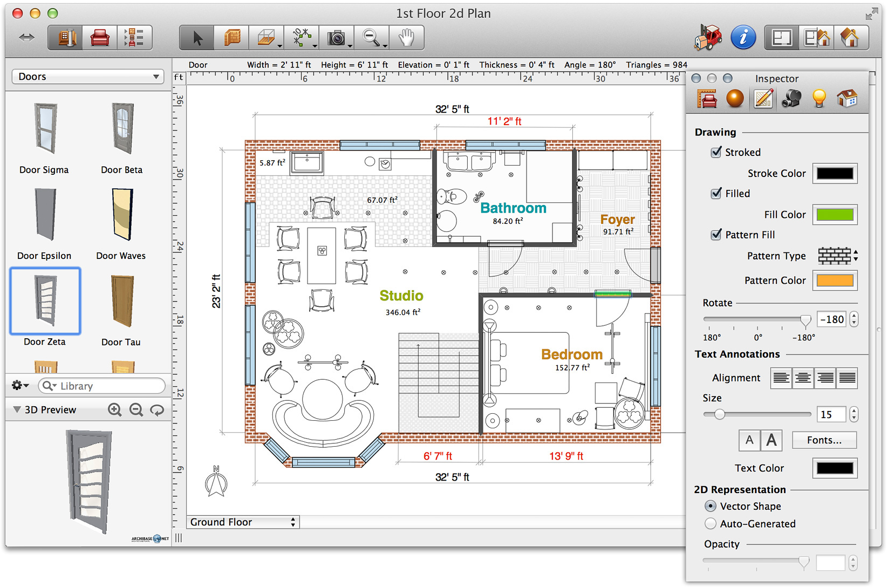Viewport: 888px width, 588px height.
Task: Click the larger text size A button
Action: tap(771, 440)
